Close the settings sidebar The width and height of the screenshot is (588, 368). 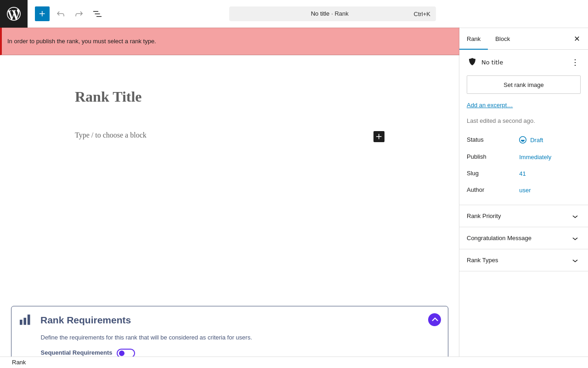577,39
